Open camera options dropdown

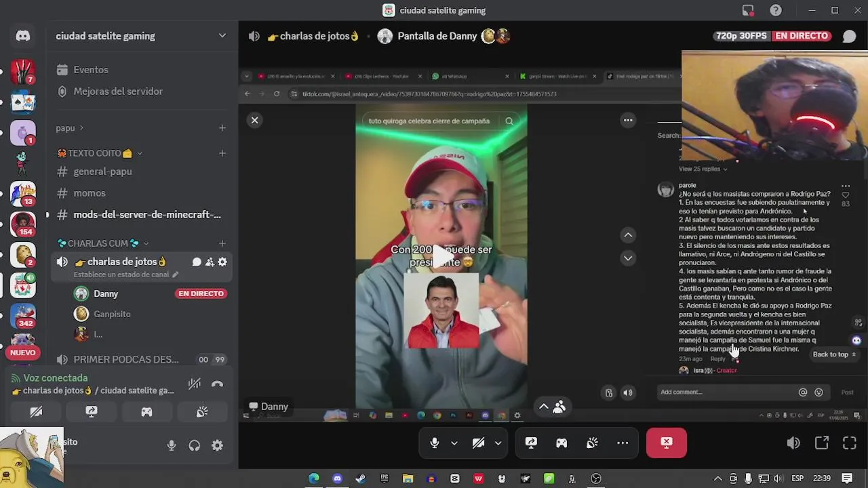498,443
